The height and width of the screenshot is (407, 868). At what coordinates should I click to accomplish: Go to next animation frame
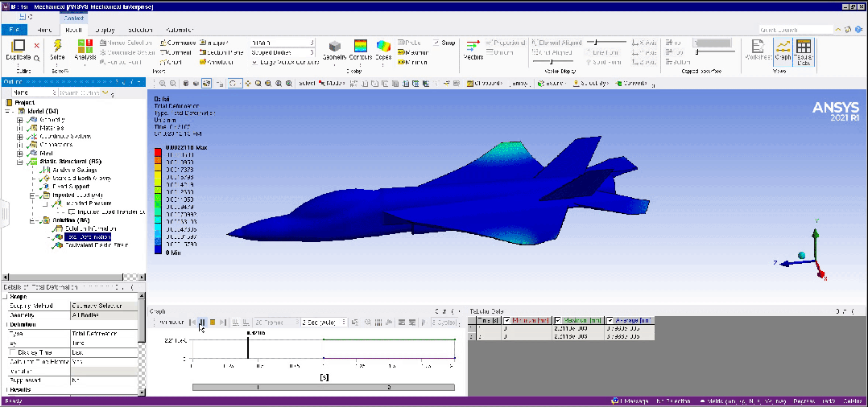222,322
